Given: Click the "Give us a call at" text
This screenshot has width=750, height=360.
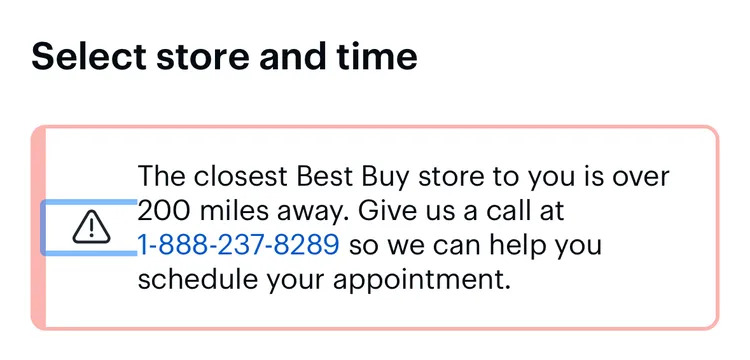Looking at the screenshot, I should [461, 211].
